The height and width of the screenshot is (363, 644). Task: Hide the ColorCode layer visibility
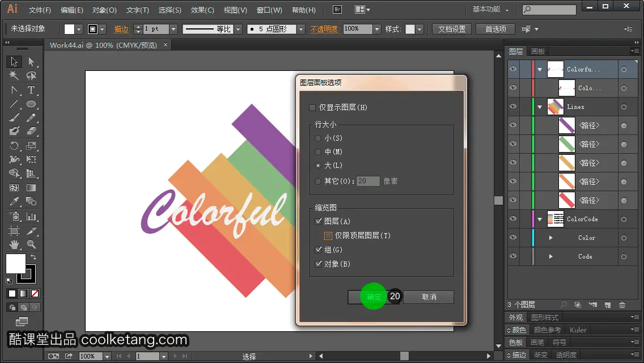pyautogui.click(x=513, y=219)
